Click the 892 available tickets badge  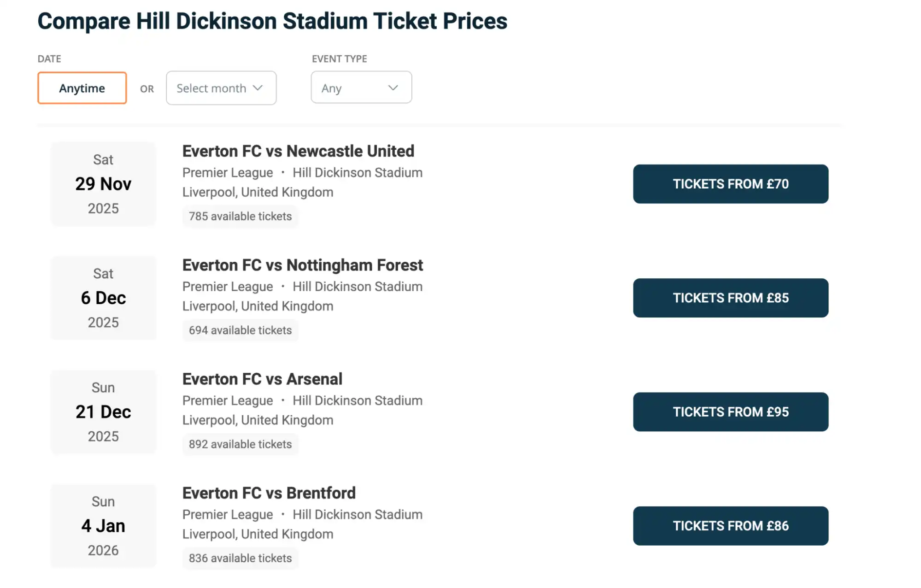pyautogui.click(x=240, y=444)
